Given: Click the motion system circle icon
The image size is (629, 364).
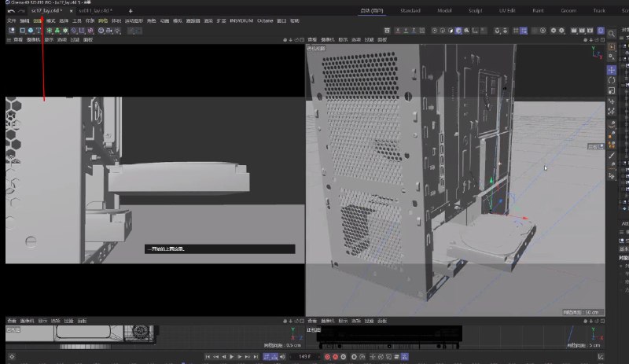Looking at the screenshot, I should click(x=354, y=357).
